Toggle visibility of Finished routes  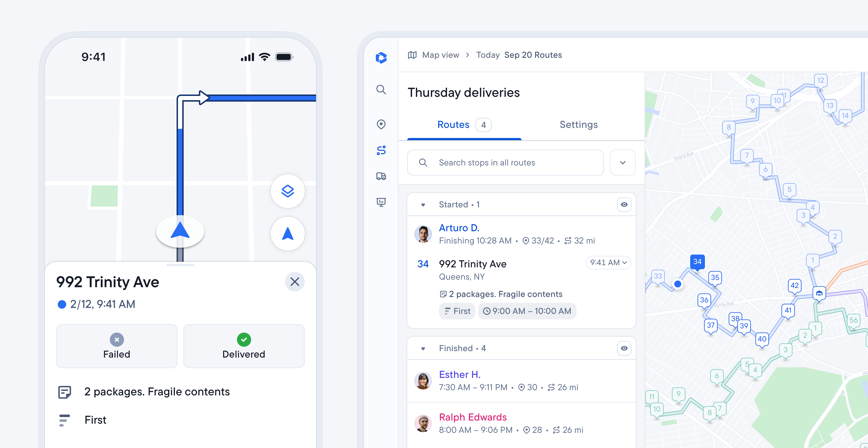point(624,348)
